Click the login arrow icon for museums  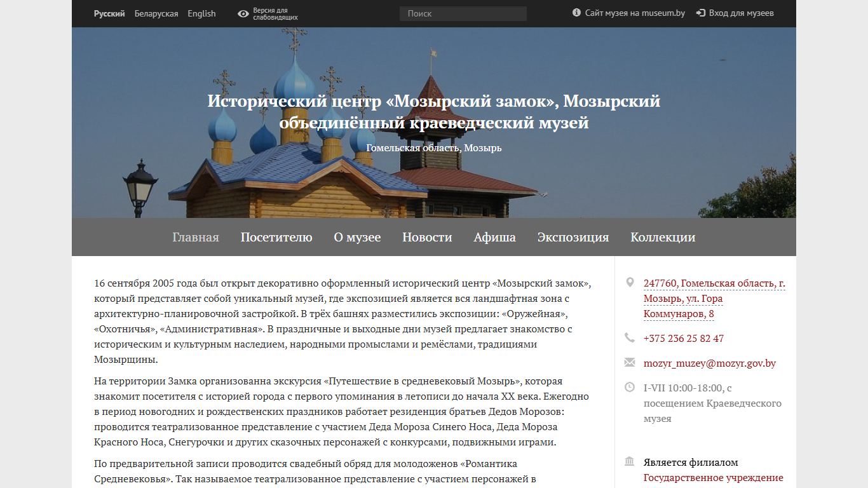coord(701,13)
